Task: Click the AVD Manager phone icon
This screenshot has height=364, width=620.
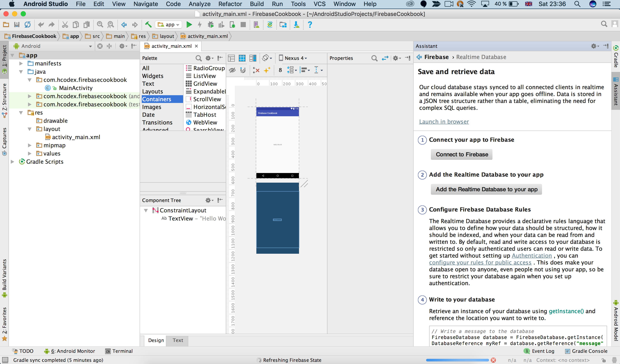Action: (256, 25)
